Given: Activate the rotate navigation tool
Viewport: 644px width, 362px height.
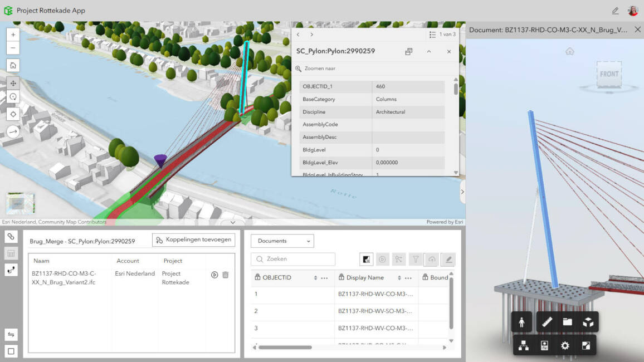Looking at the screenshot, I should [x=13, y=97].
